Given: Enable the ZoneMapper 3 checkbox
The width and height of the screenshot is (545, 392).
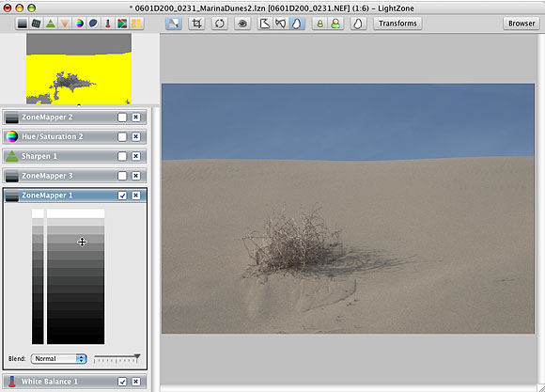Looking at the screenshot, I should point(122,176).
